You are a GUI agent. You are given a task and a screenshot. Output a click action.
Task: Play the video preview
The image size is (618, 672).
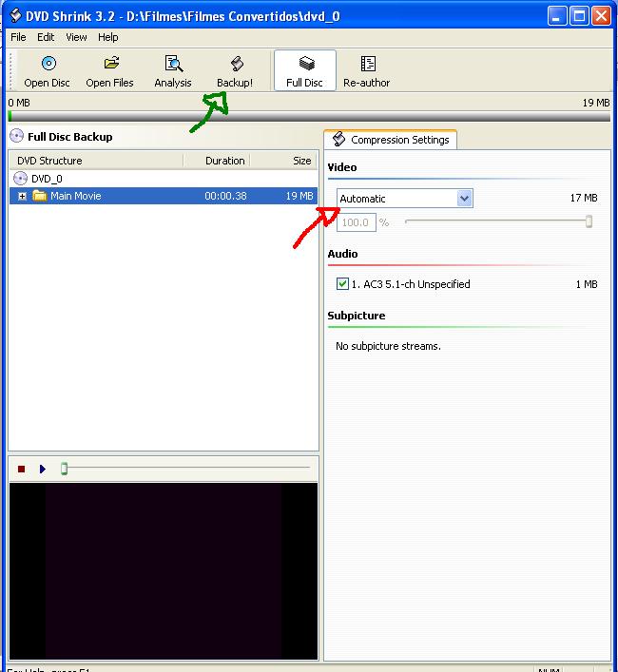point(43,469)
